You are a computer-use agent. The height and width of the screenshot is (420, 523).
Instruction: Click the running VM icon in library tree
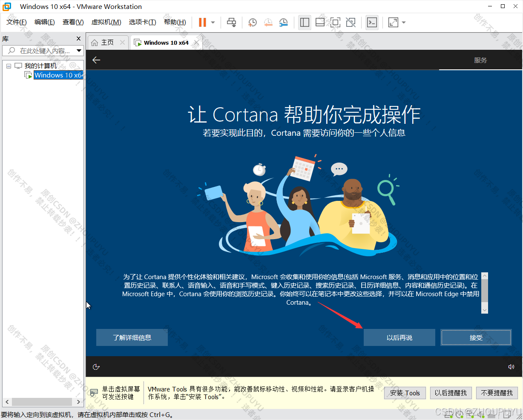point(28,75)
